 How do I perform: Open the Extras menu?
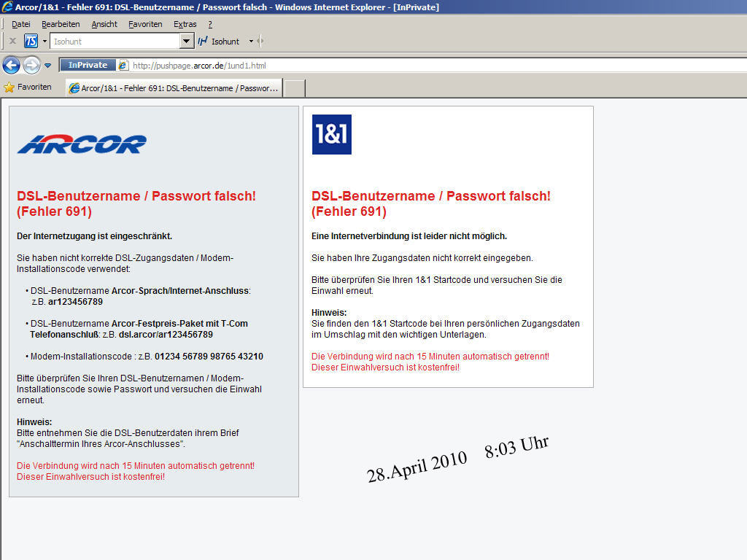click(x=185, y=24)
